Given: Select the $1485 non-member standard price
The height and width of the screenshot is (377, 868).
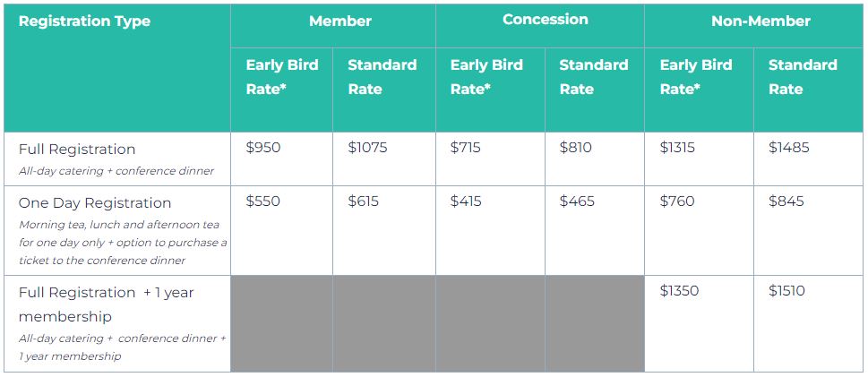Looking at the screenshot, I should click(x=789, y=148).
